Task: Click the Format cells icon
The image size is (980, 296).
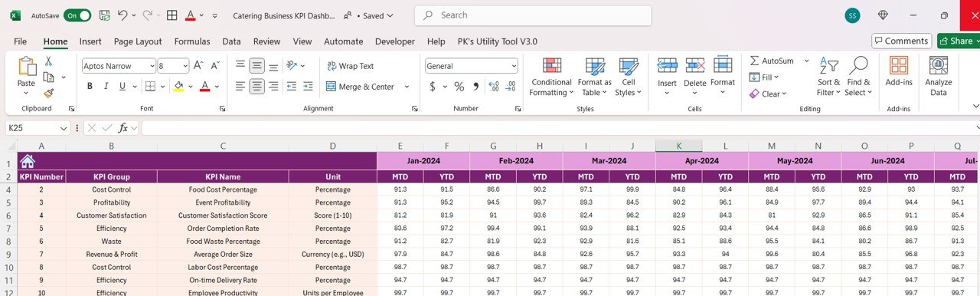Action: click(x=724, y=67)
